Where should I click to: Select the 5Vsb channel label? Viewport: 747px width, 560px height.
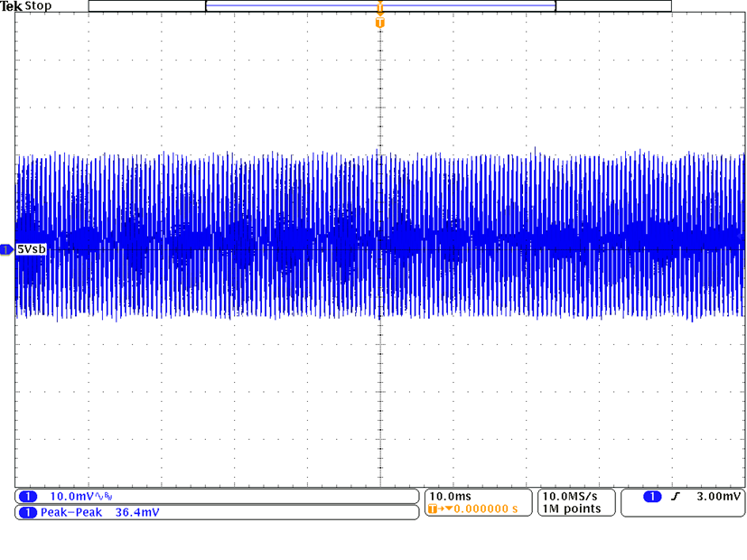pyautogui.click(x=32, y=249)
